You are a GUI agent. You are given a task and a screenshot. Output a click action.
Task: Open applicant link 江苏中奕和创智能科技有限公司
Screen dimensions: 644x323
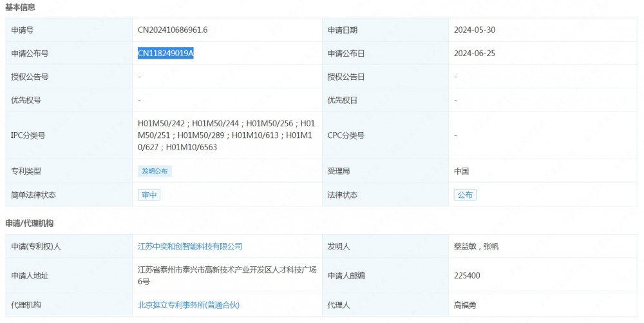(190, 246)
